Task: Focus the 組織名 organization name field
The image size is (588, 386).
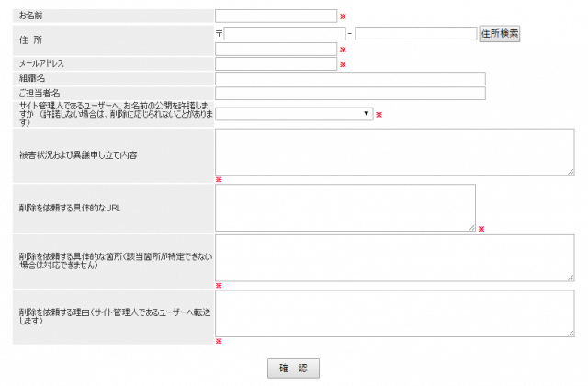Action: pos(350,79)
